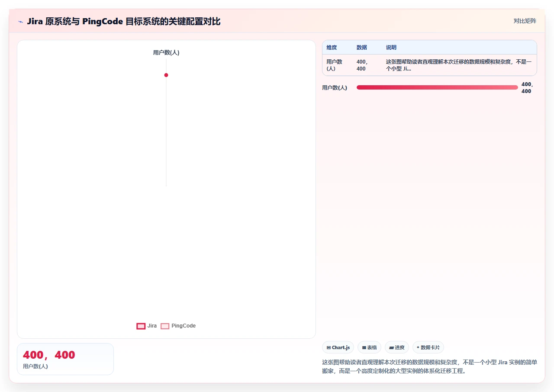554x392 pixels.
Task: Click the red data point on the chart
Action: pos(166,75)
